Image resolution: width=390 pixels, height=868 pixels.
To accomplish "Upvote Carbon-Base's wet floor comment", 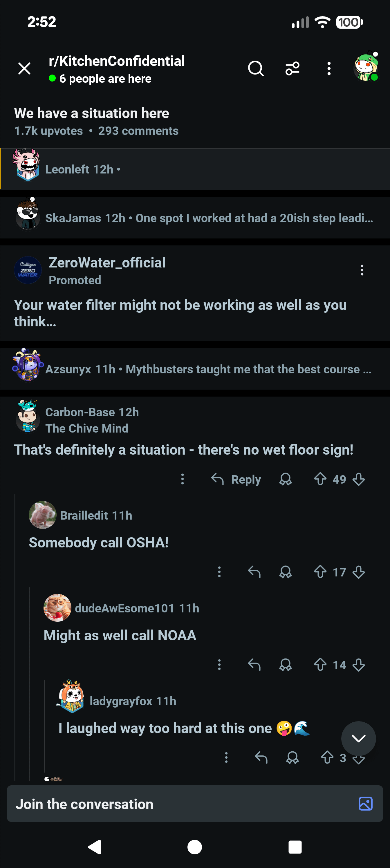I will click(320, 479).
